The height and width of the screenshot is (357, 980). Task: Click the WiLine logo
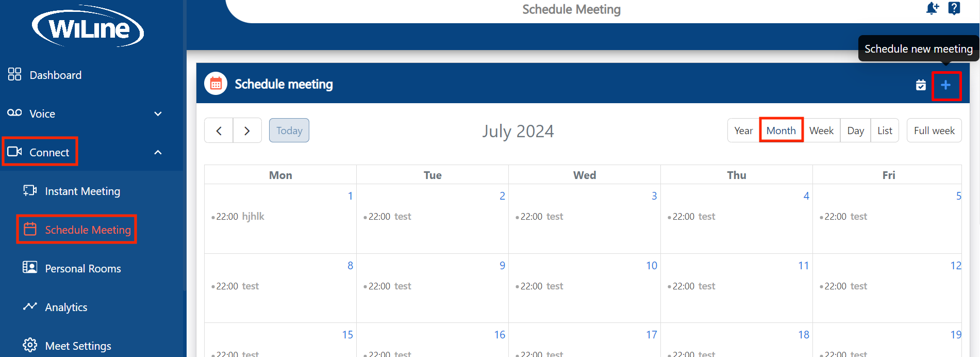88,27
